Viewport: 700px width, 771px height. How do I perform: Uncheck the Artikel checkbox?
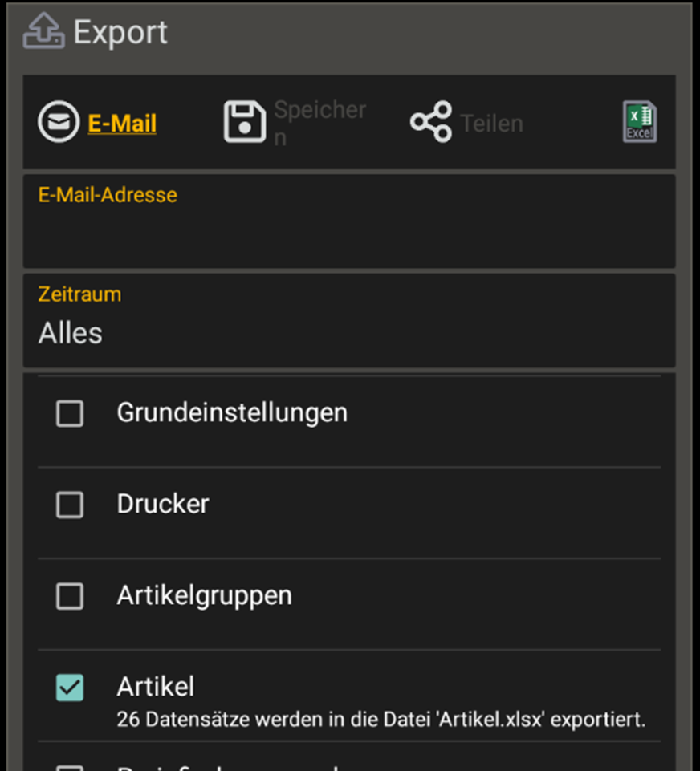point(70,688)
